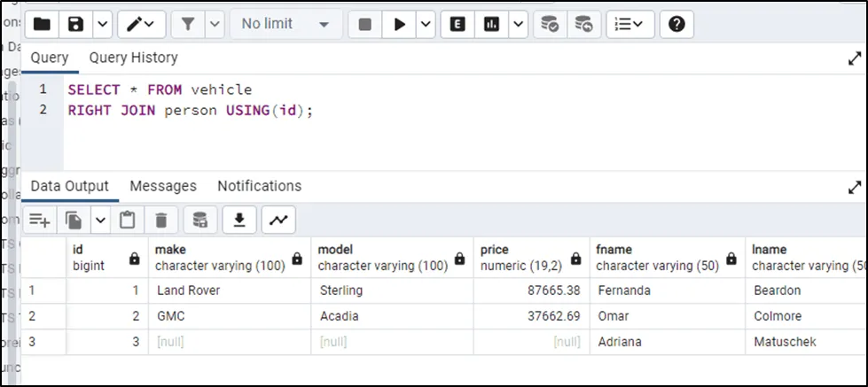This screenshot has height=387, width=868.
Task: Expand the Execute options dropdown arrow
Action: [x=426, y=25]
